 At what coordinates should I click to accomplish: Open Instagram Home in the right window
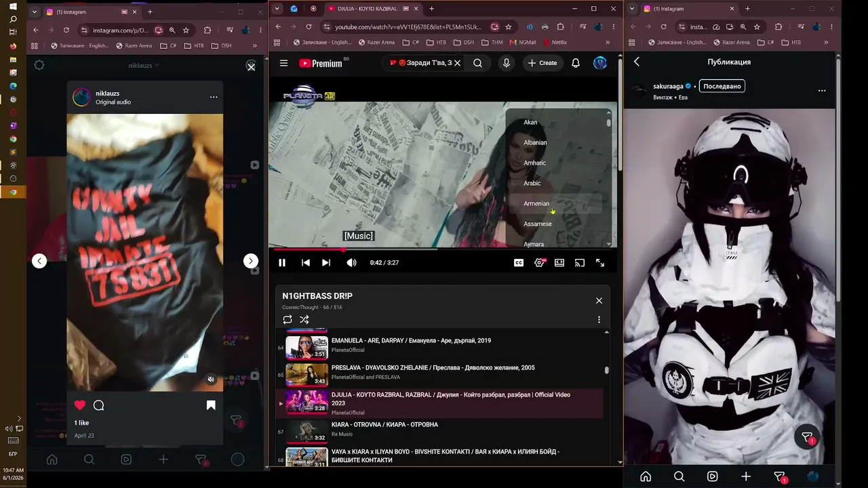[646, 476]
